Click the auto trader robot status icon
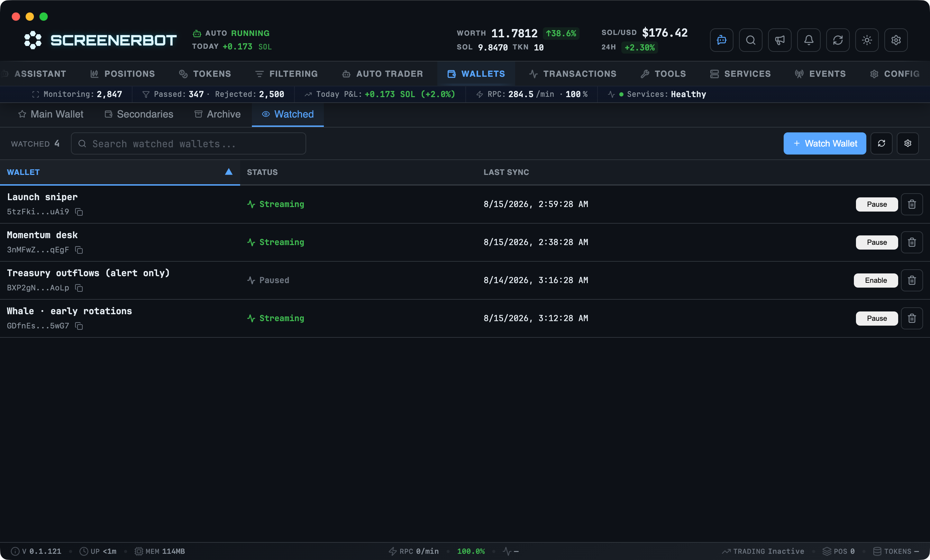The height and width of the screenshot is (560, 930). tap(197, 34)
